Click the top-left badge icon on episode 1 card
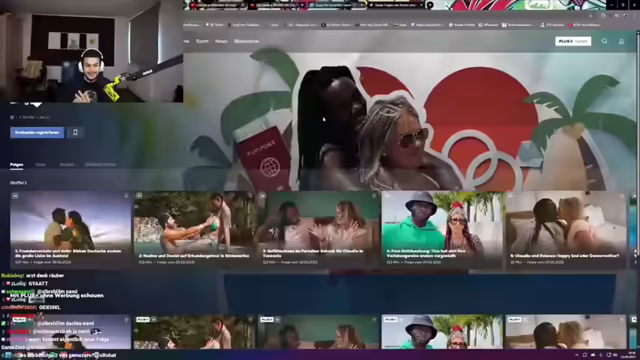 tap(15, 196)
